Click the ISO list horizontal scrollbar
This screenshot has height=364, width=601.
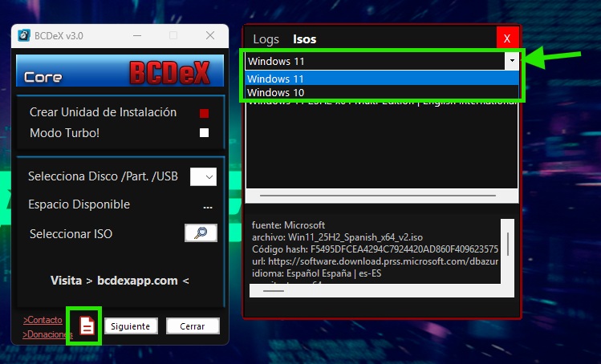pyautogui.click(x=378, y=196)
